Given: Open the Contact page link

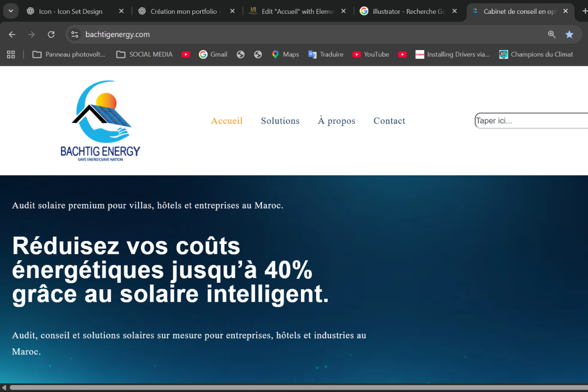Looking at the screenshot, I should point(390,121).
